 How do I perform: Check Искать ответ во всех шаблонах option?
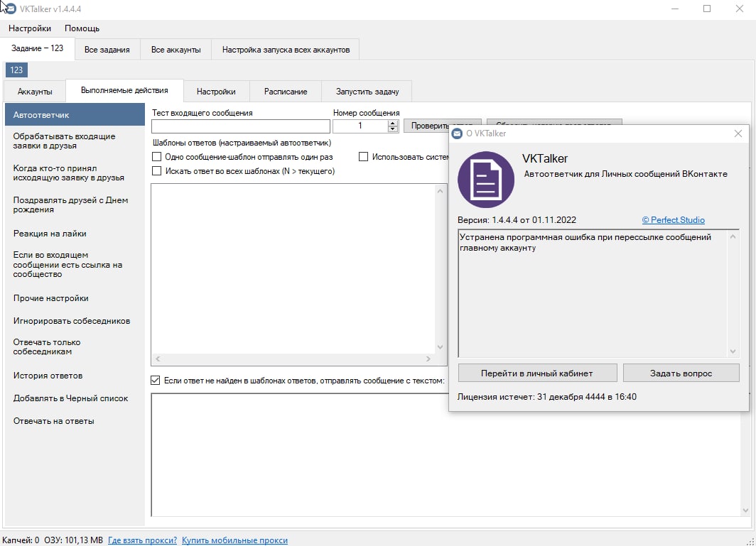pyautogui.click(x=157, y=171)
